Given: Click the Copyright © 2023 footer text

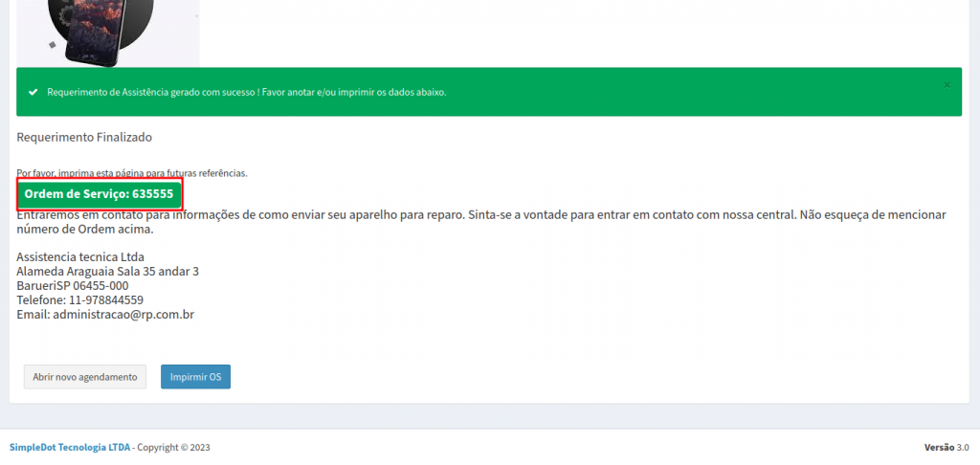Looking at the screenshot, I should pyautogui.click(x=173, y=448).
